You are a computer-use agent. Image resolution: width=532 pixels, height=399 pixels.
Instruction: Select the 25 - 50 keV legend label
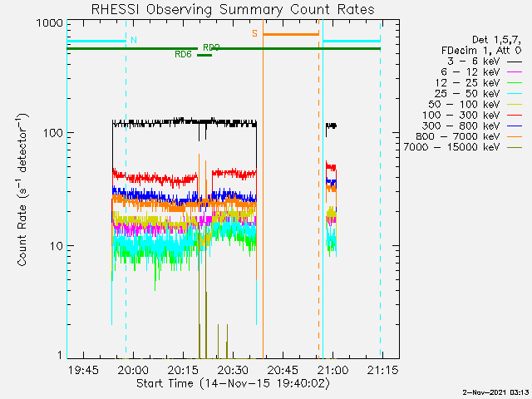click(x=467, y=94)
